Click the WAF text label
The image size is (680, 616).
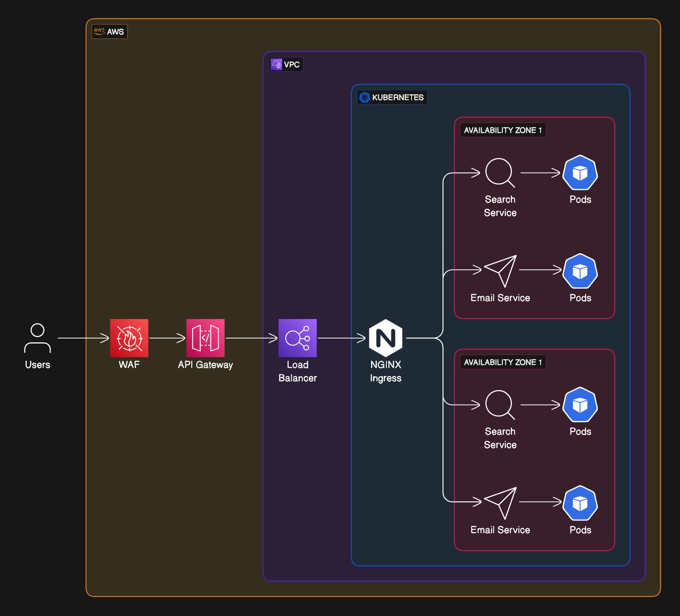[x=129, y=365]
